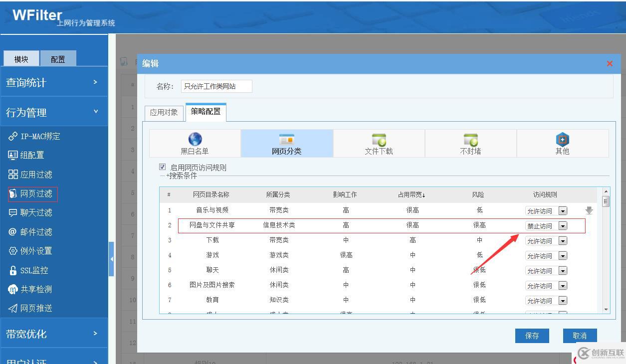Click the gray down arrow beside 音乐与视频 row
The image size is (626, 364).
click(589, 210)
